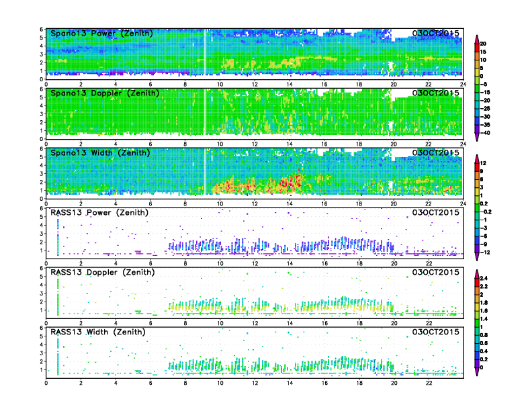The width and height of the screenshot is (532, 411).
Task: Click the 2.2 label on the bottom colorbar
Action: point(484,286)
